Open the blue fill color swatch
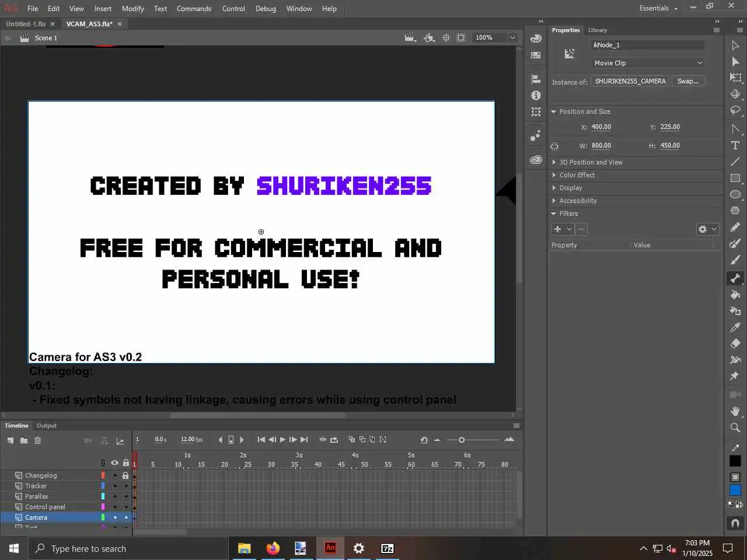This screenshot has width=747, height=560. coord(735,490)
